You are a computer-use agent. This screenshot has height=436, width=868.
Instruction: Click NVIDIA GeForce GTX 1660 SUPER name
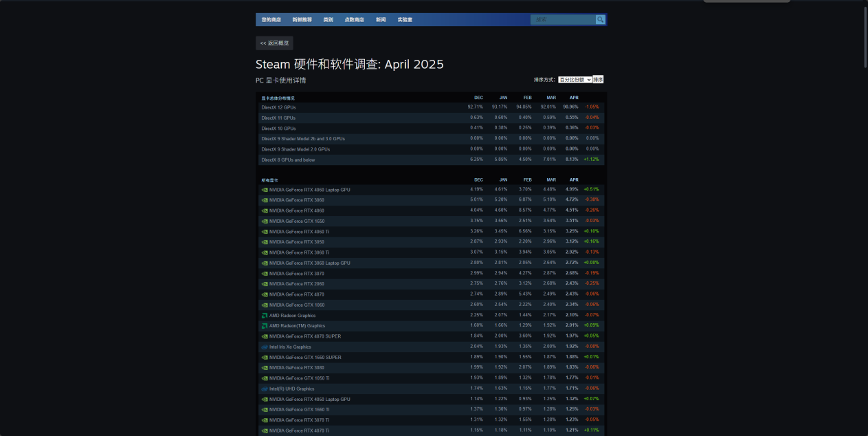(305, 357)
